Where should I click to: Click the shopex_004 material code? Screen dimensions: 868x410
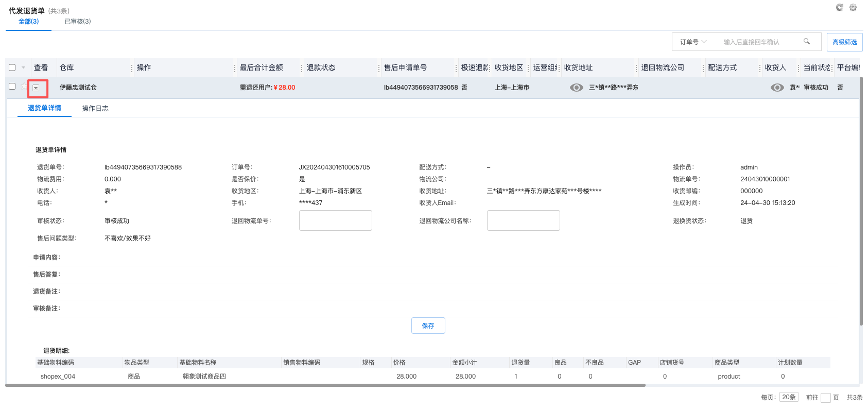pyautogui.click(x=58, y=377)
